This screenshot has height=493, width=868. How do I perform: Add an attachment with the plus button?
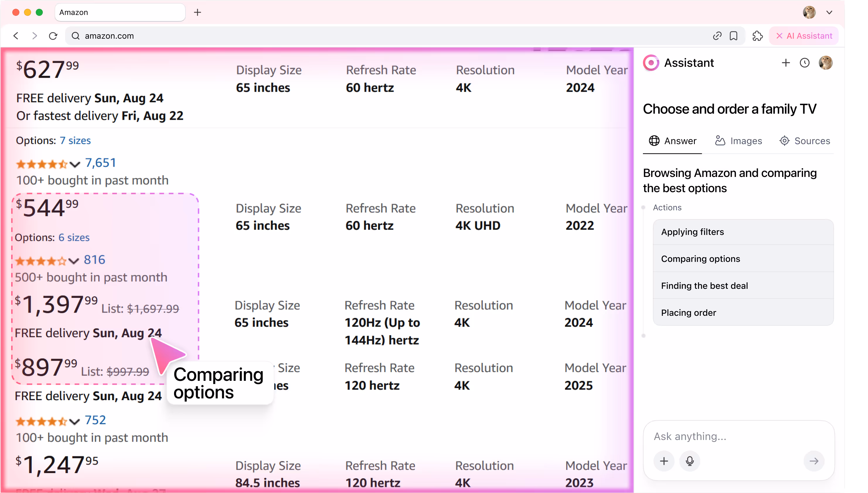tap(664, 461)
